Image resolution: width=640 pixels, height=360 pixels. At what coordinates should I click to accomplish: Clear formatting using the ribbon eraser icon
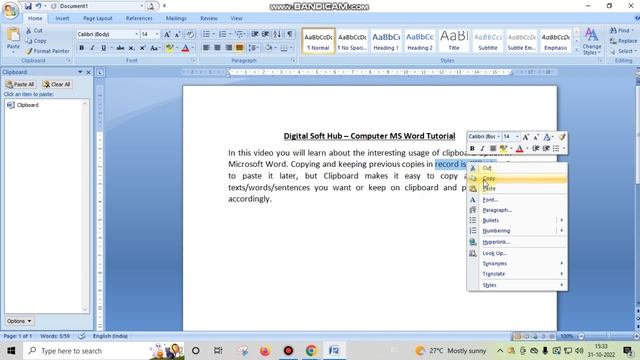[x=190, y=34]
